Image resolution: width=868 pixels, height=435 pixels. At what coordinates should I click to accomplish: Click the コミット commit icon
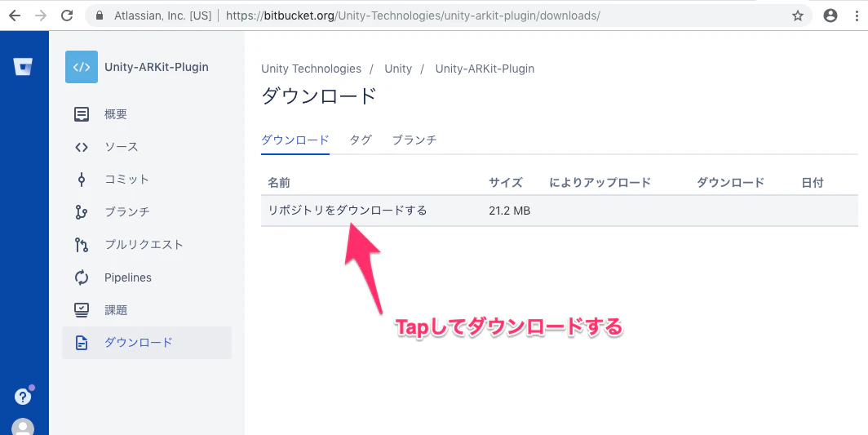click(x=82, y=179)
